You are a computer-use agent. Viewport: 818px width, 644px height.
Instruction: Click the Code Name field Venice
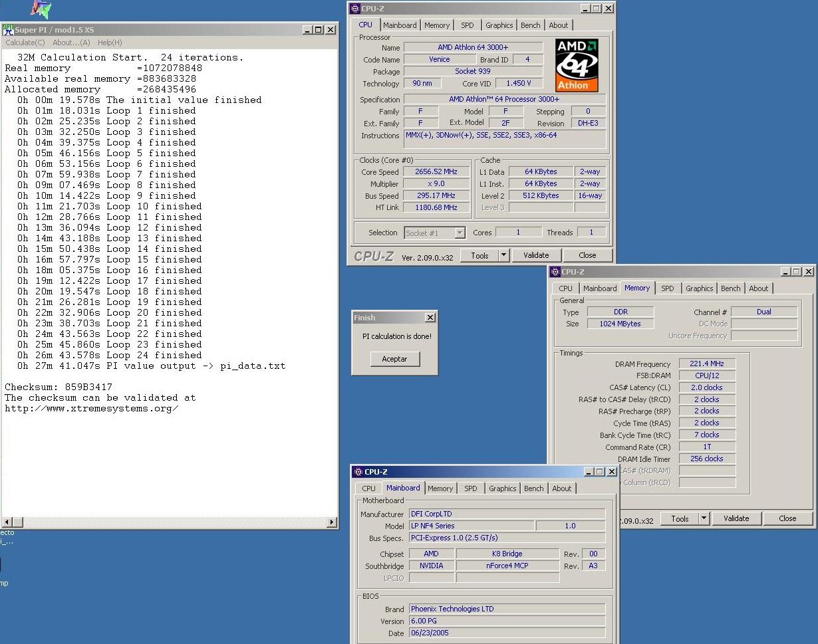(x=439, y=59)
